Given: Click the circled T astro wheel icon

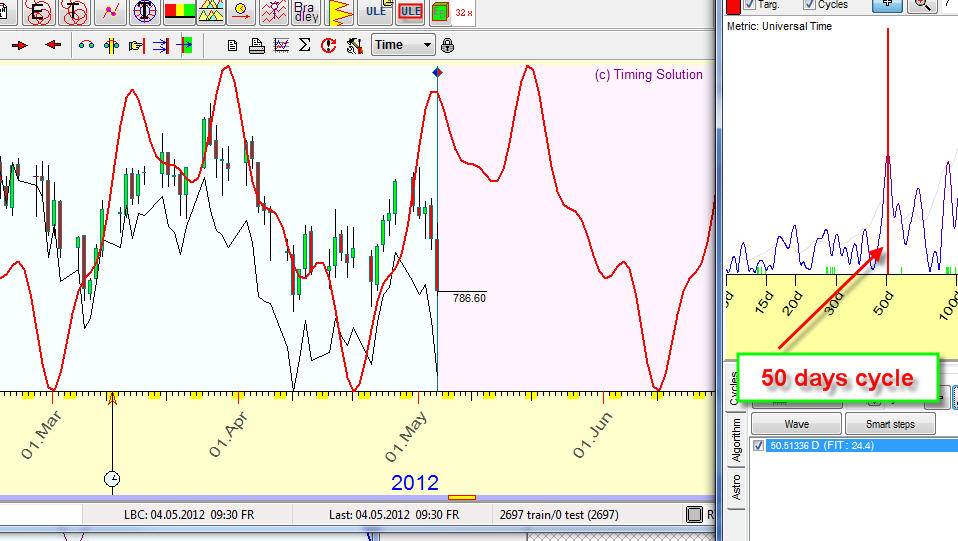Looking at the screenshot, I should tap(145, 12).
